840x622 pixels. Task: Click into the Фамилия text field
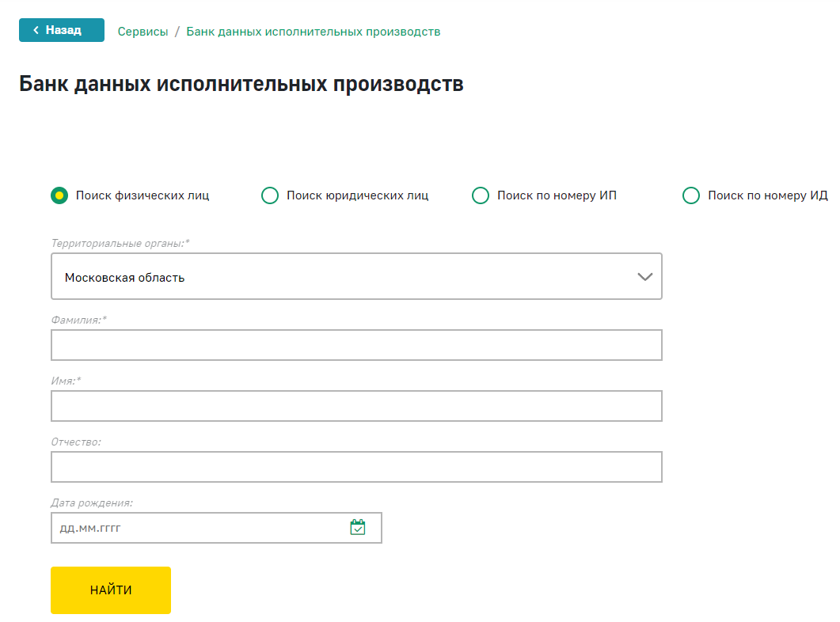356,344
